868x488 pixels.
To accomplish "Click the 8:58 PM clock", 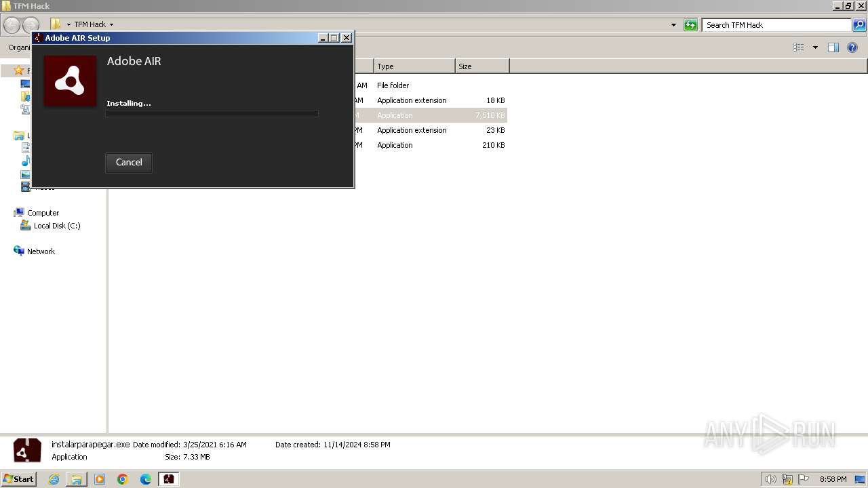I will click(833, 479).
